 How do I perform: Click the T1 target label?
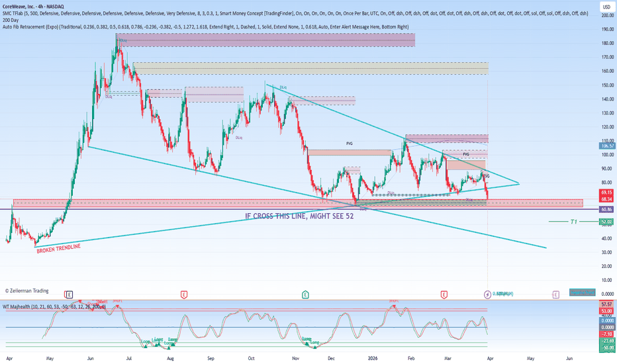pos(574,222)
